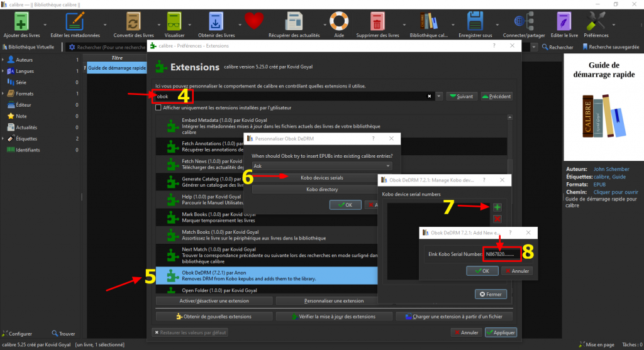Click the Elnk Kobo Serial Number field
The height and width of the screenshot is (350, 644).
click(502, 254)
